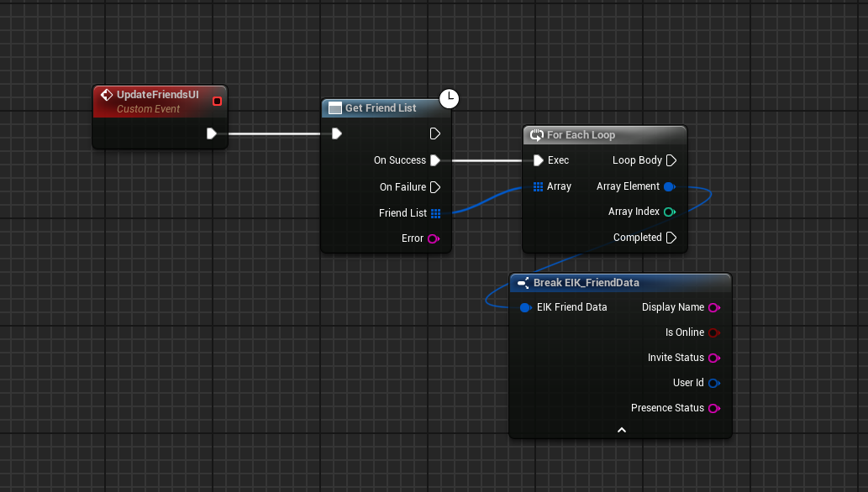Click the Array input pin on For Each Loop
Image resolution: width=868 pixels, height=492 pixels.
(x=538, y=186)
